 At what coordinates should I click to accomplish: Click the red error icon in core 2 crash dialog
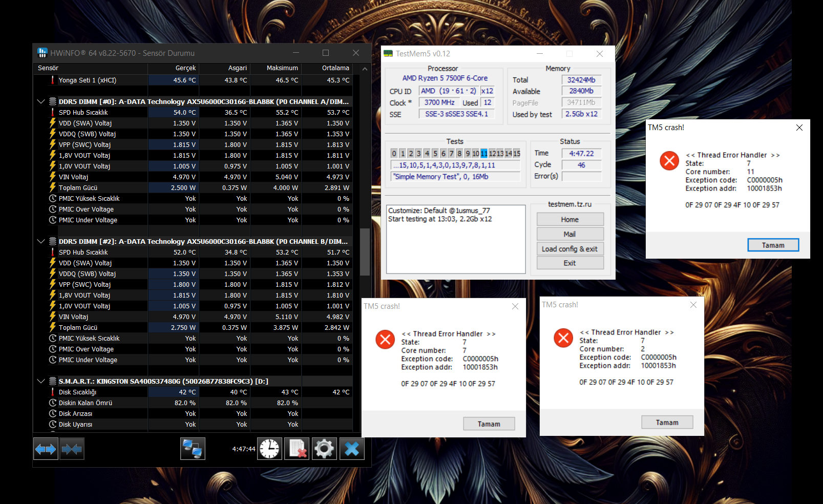pos(563,338)
